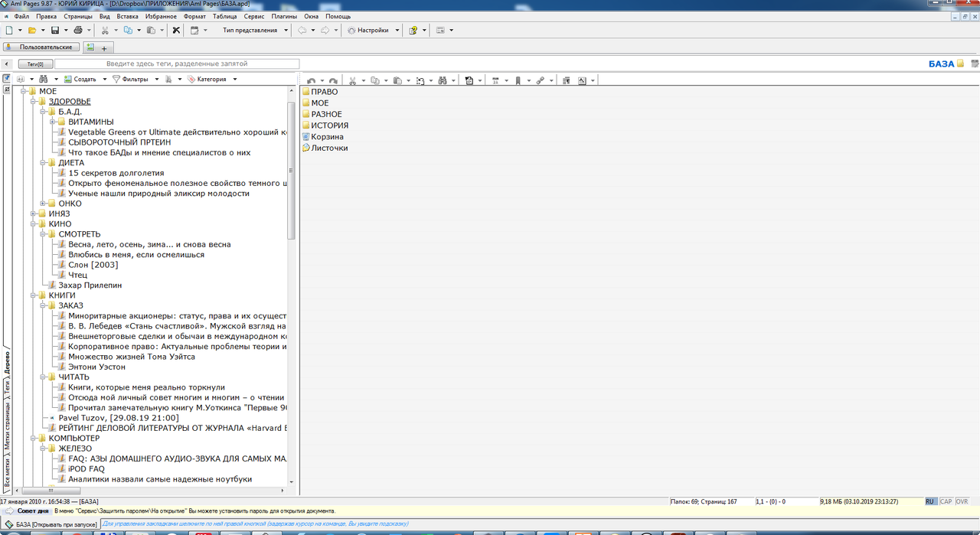The width and height of the screenshot is (980, 535).
Task: Open the Файл menu
Action: [x=21, y=16]
